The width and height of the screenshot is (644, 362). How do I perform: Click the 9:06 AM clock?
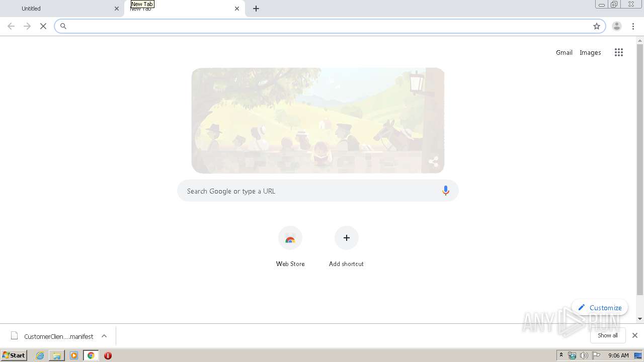(618, 355)
